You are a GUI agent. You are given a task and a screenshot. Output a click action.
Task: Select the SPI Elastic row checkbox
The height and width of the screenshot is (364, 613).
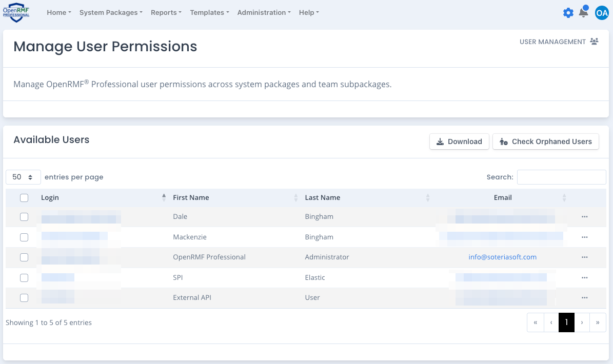pyautogui.click(x=24, y=278)
